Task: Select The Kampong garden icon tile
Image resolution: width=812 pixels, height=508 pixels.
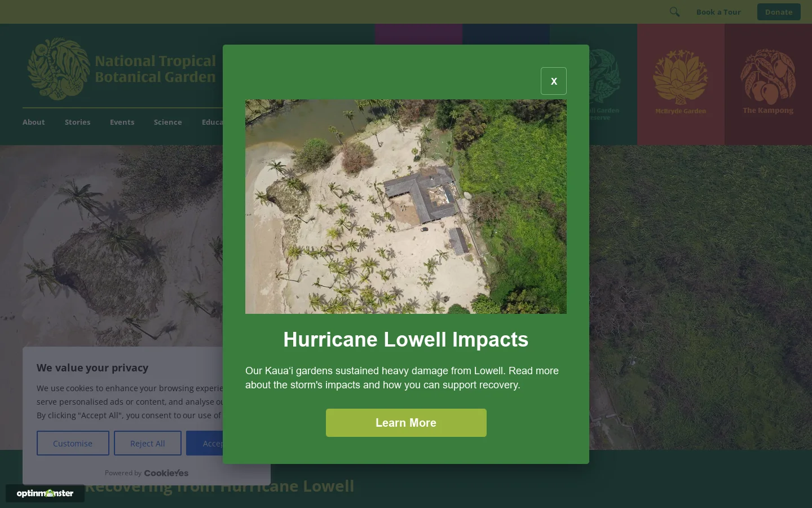Action: pyautogui.click(x=768, y=84)
